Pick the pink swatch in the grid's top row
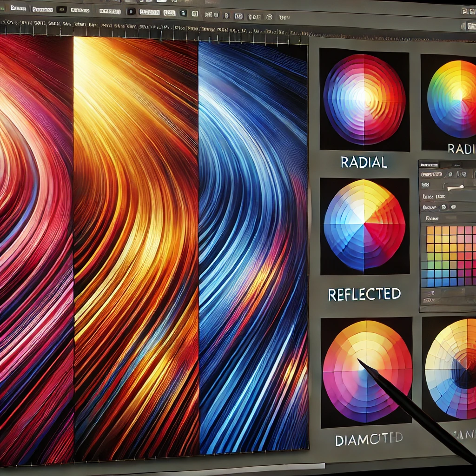Viewport: 476px width, 476px height. point(461,231)
